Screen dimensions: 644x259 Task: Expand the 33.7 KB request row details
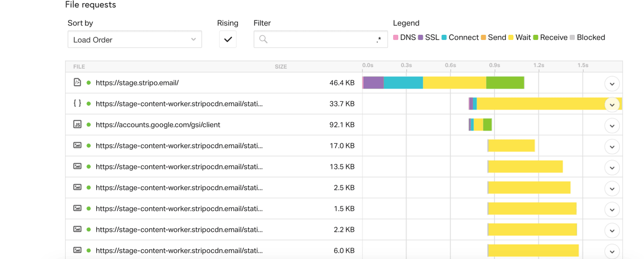tap(612, 104)
